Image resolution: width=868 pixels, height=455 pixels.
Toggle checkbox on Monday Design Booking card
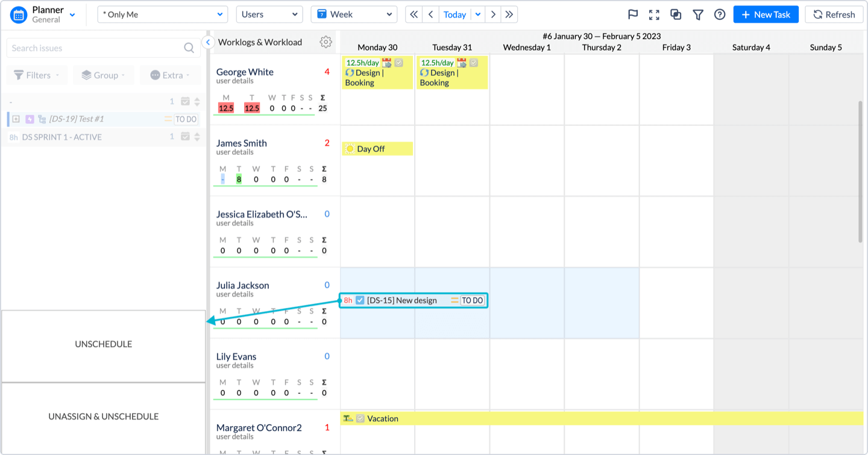pos(398,63)
